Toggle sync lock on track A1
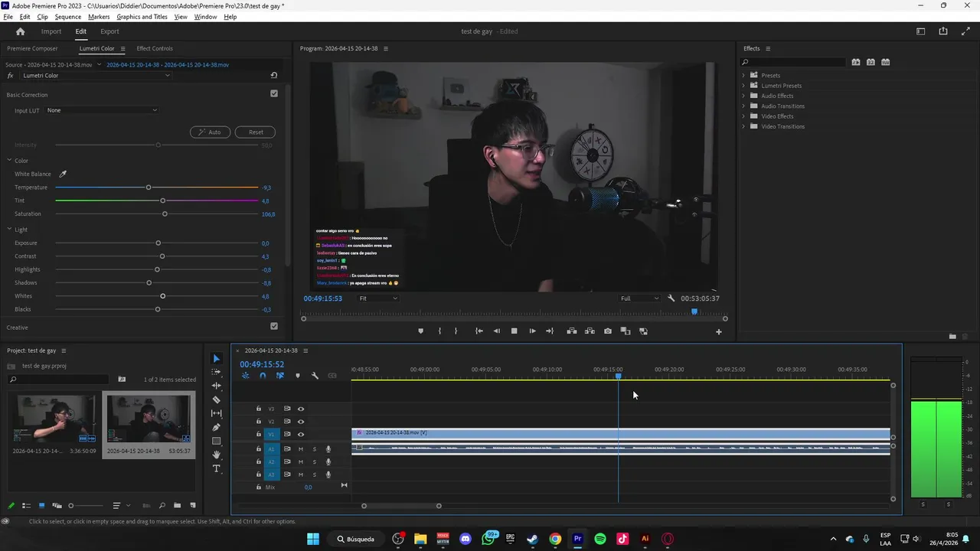This screenshot has height=551, width=980. (287, 449)
